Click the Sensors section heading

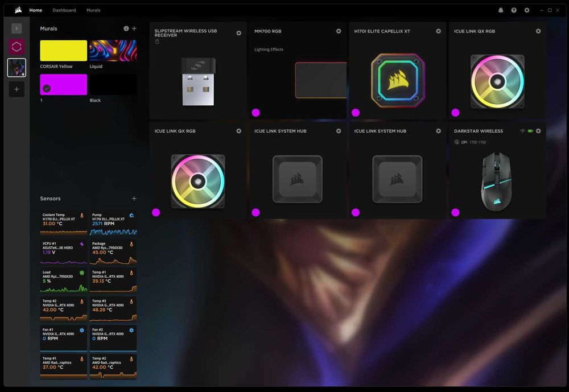coord(51,199)
